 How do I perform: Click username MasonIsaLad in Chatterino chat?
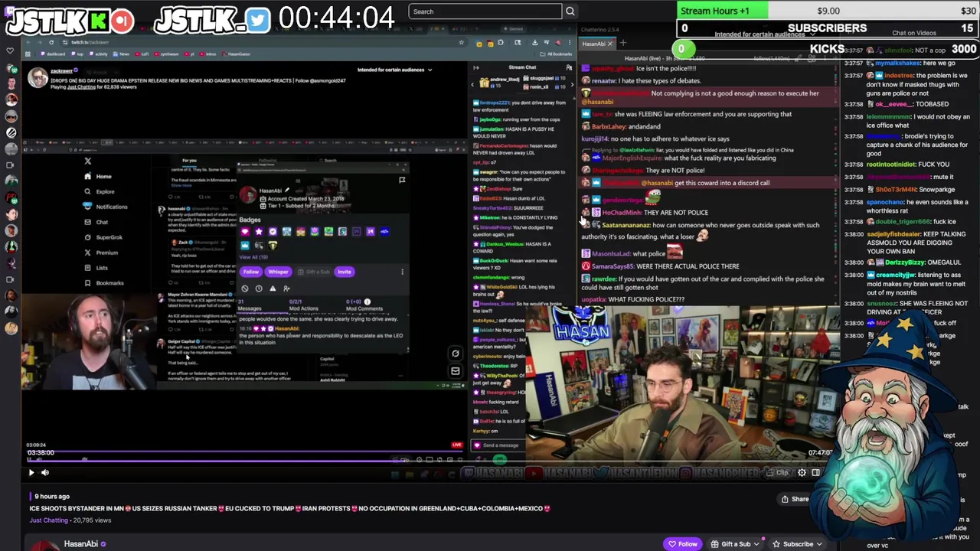(x=611, y=253)
